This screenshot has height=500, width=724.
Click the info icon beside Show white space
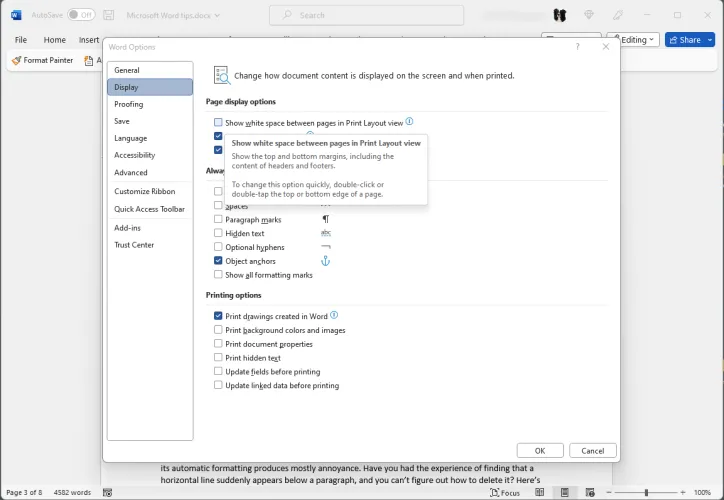(x=410, y=122)
